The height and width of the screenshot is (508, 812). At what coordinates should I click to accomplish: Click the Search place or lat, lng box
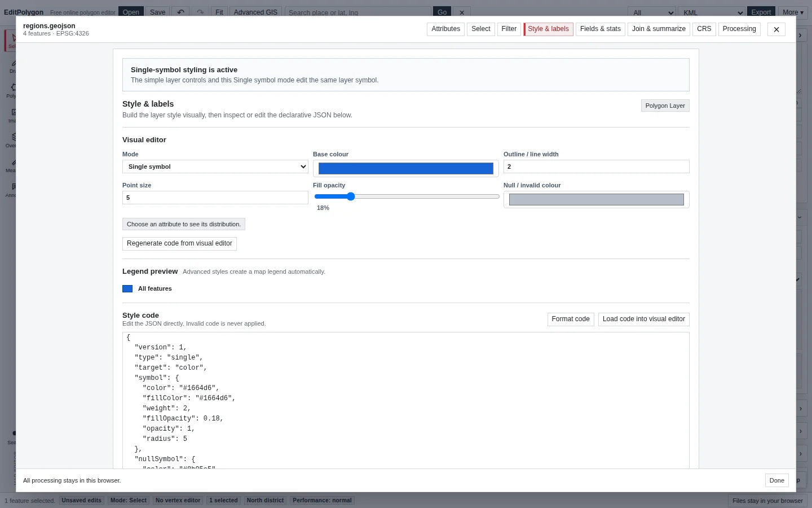coord(358,12)
